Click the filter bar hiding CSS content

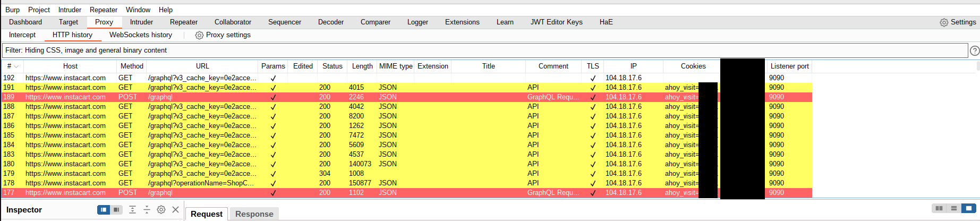pyautogui.click(x=485, y=50)
